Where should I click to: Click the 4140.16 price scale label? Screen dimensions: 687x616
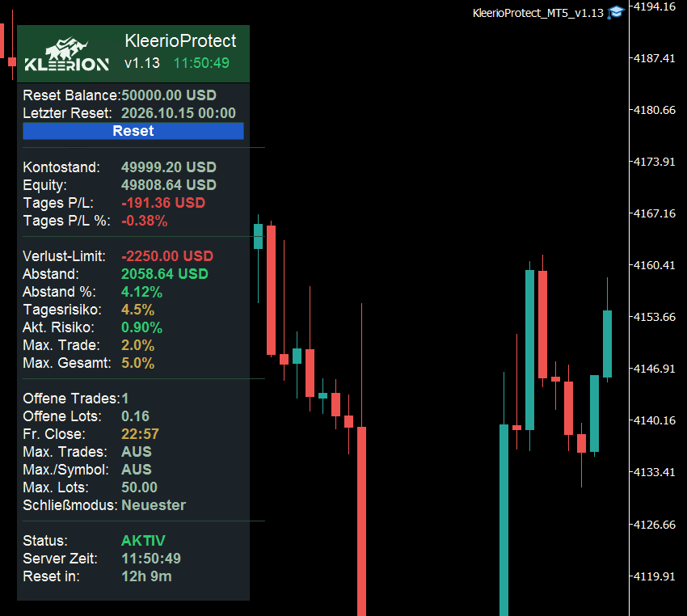pos(655,420)
